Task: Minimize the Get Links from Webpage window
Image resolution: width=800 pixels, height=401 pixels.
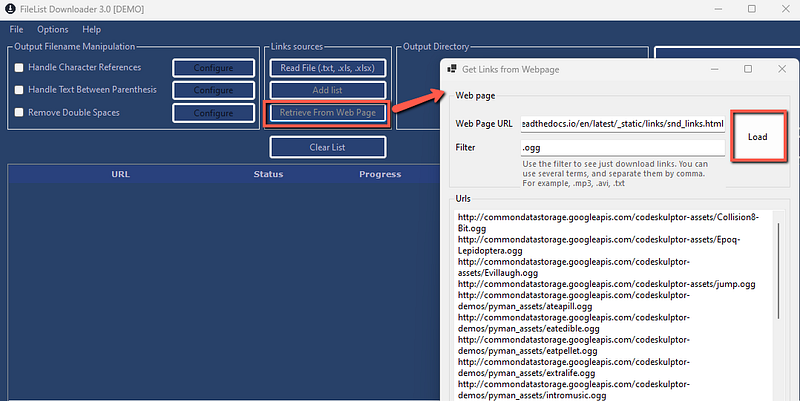Action: 714,69
